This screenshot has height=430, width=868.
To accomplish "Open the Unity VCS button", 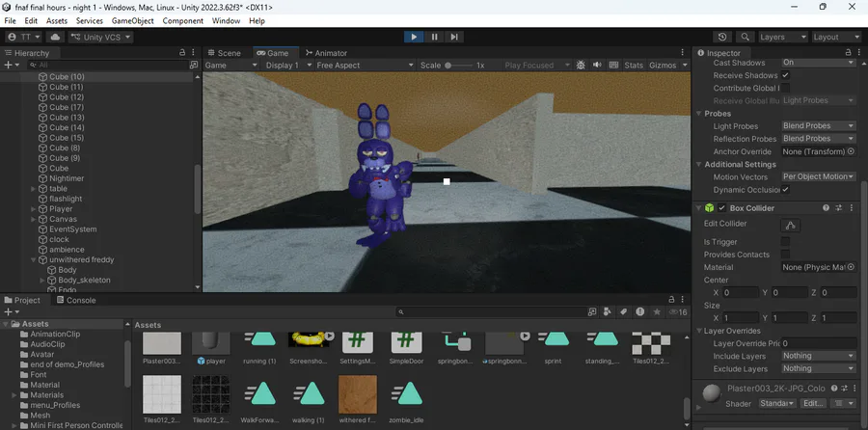I will pyautogui.click(x=100, y=37).
